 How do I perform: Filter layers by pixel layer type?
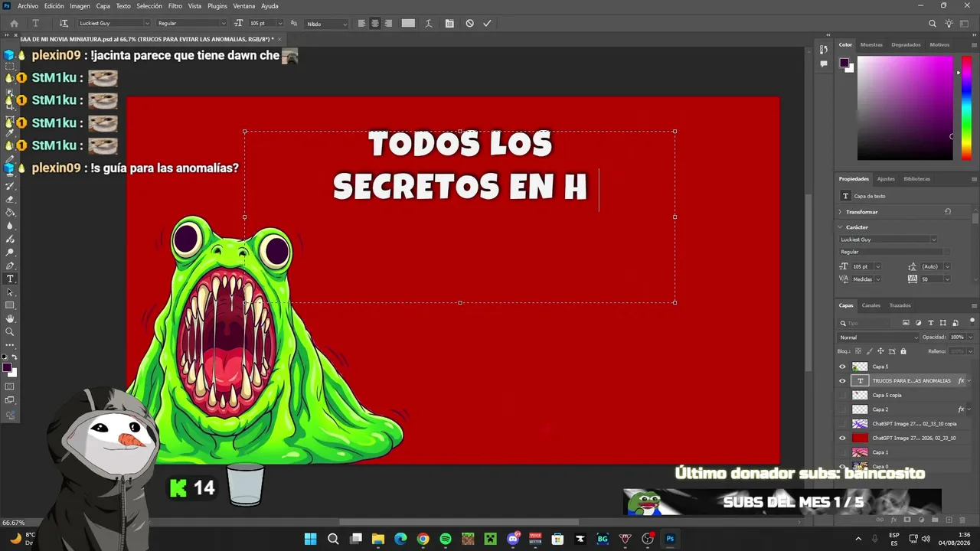[906, 323]
